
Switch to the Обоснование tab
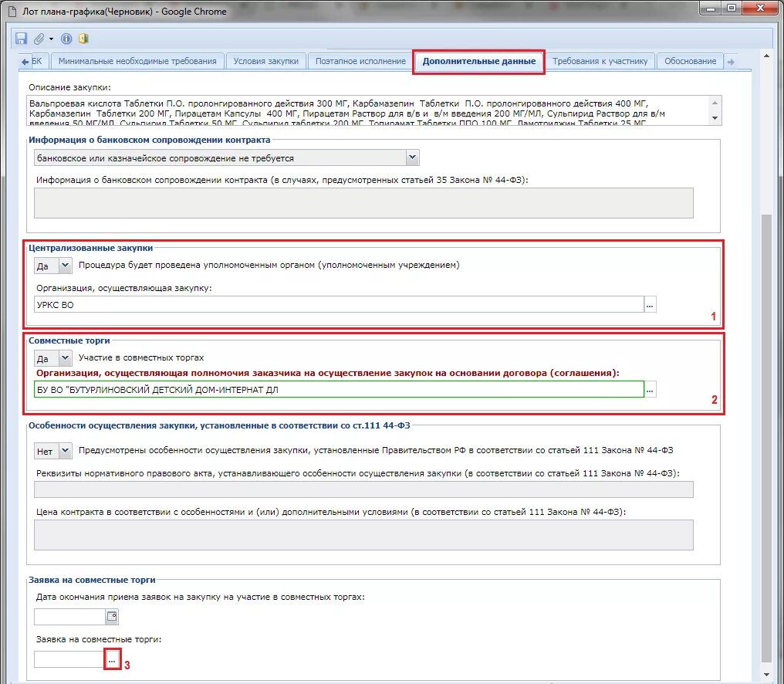[690, 62]
